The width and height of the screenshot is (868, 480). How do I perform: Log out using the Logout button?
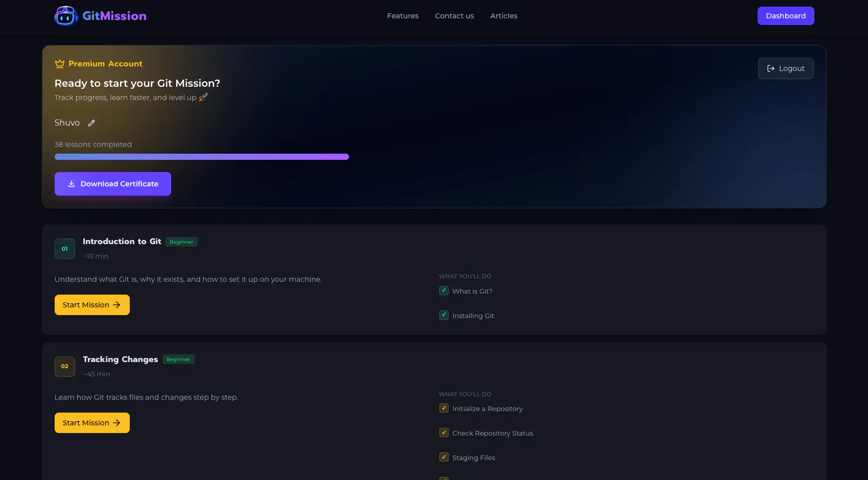click(x=786, y=68)
